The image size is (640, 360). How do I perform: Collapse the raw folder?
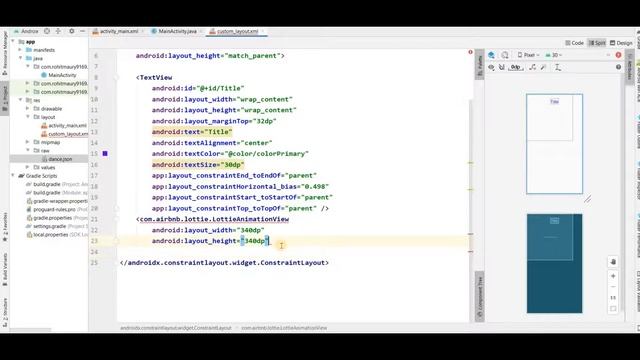[x=27, y=151]
